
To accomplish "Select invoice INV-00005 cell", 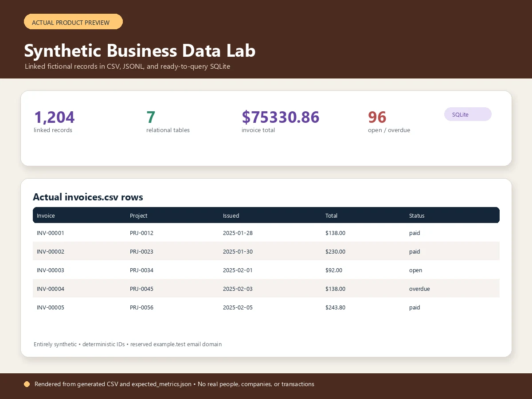I will click(x=51, y=307).
